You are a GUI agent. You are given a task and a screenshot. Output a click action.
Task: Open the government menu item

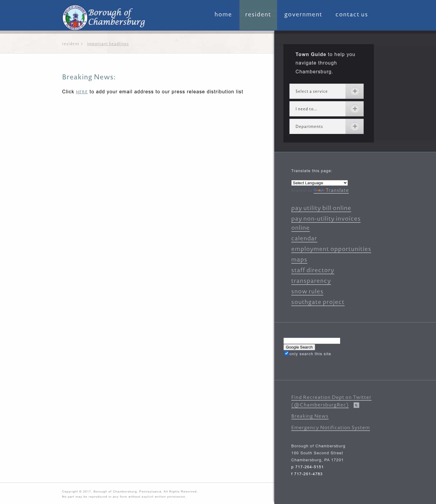[303, 15]
